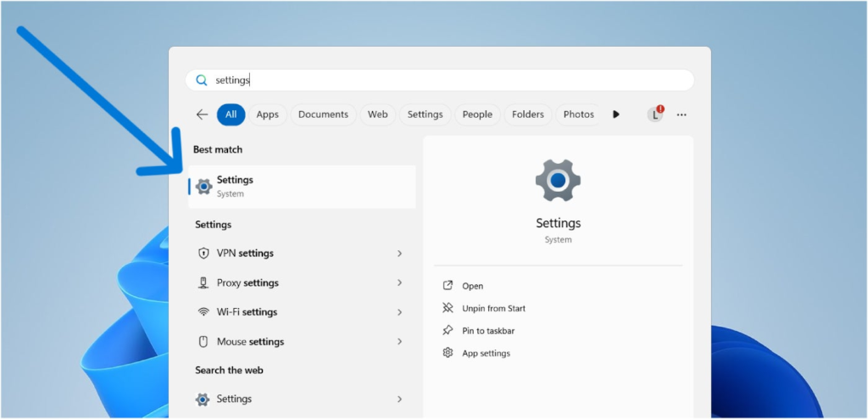Viewport: 868px width, 419px height.
Task: Click the mouse icon
Action: point(203,342)
